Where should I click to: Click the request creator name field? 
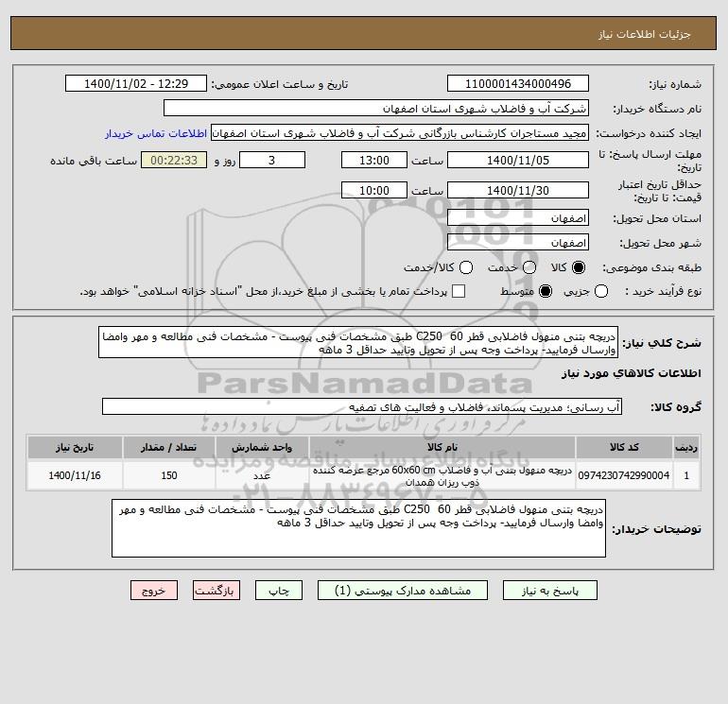pyautogui.click(x=400, y=133)
